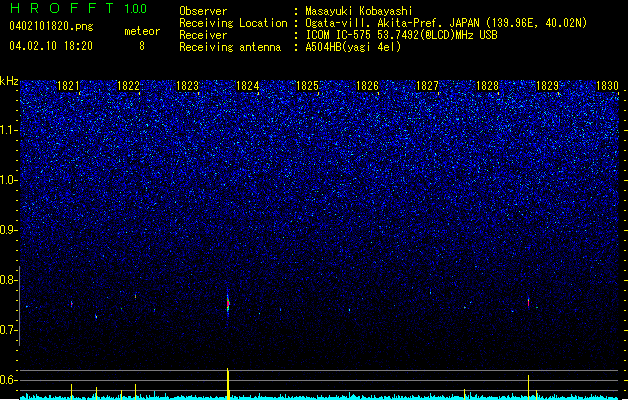
Task: Click the 0.8 kHz frequency axis label
Action: point(9,280)
